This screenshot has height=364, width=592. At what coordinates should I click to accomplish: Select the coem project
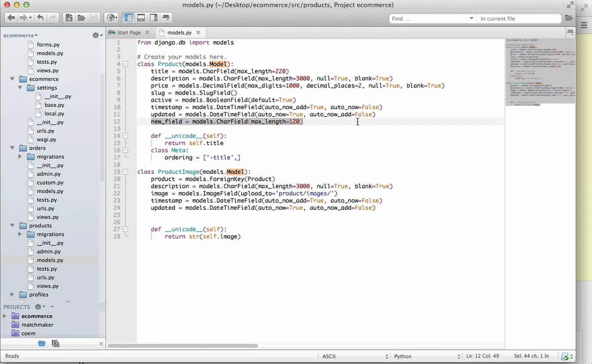[x=28, y=334]
